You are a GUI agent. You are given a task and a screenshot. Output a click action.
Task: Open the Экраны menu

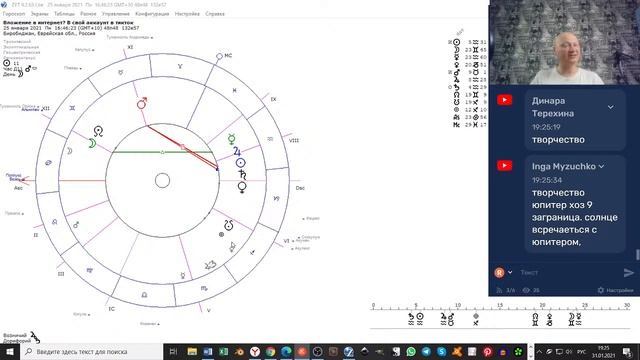coord(40,14)
